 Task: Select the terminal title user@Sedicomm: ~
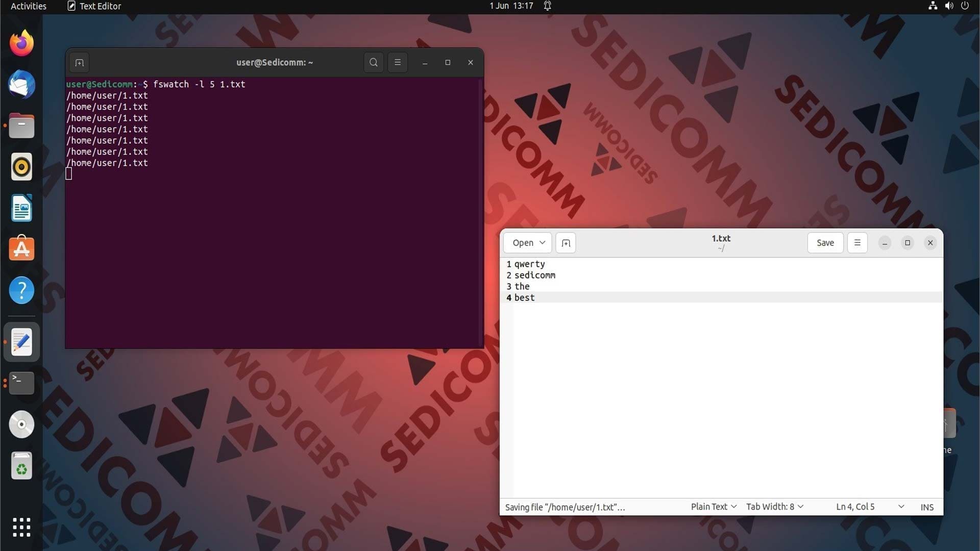275,62
